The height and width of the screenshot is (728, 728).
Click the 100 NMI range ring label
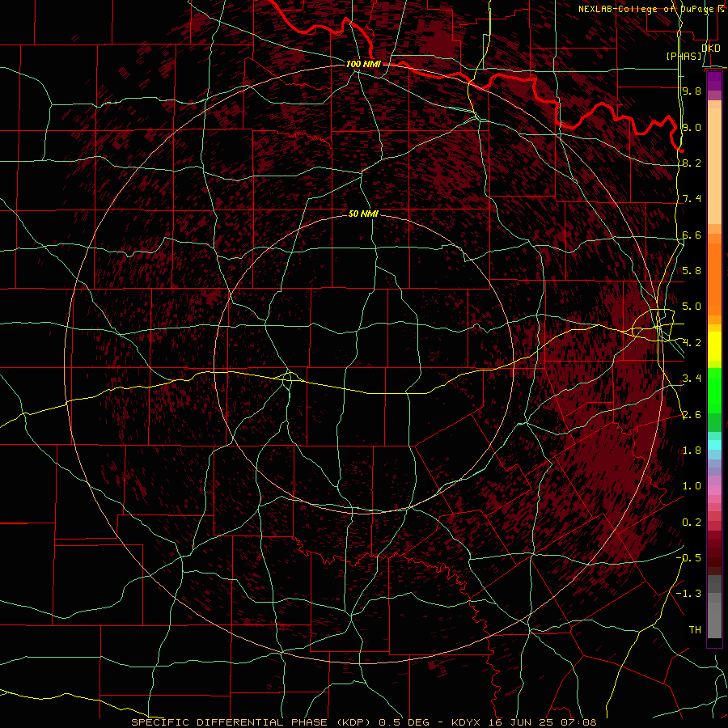[x=363, y=64]
